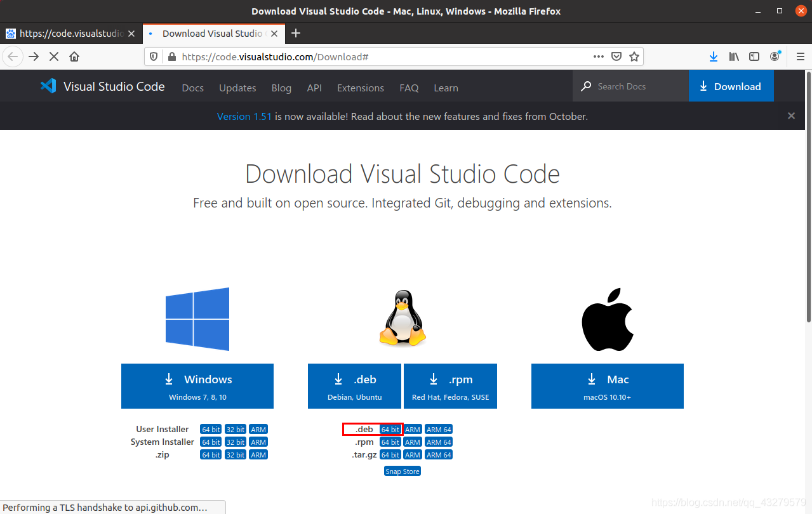Click the 'Download Visual Studio Code' heading
This screenshot has width=812, height=514.
(x=403, y=174)
